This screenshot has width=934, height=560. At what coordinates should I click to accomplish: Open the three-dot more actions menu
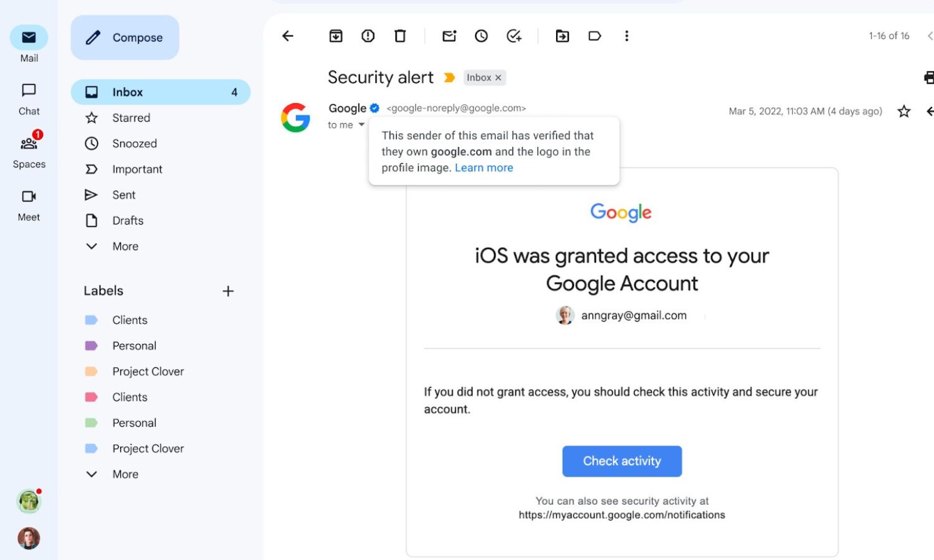click(x=626, y=36)
